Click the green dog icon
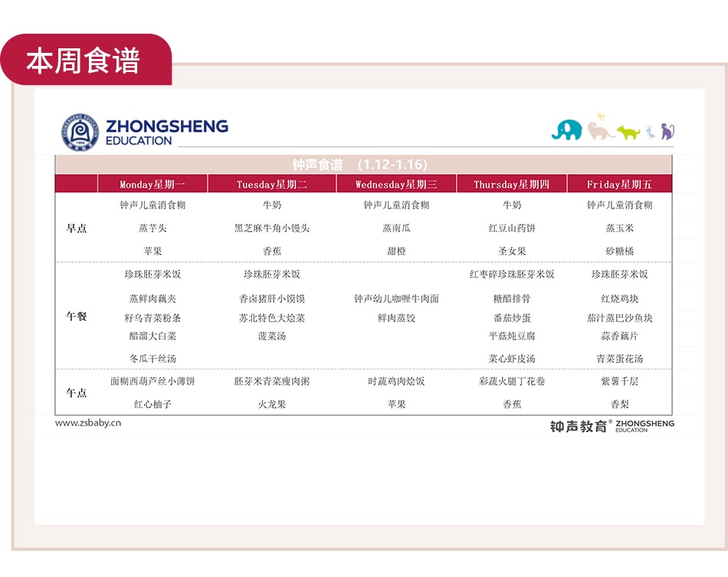This screenshot has width=728, height=577. coord(628,133)
